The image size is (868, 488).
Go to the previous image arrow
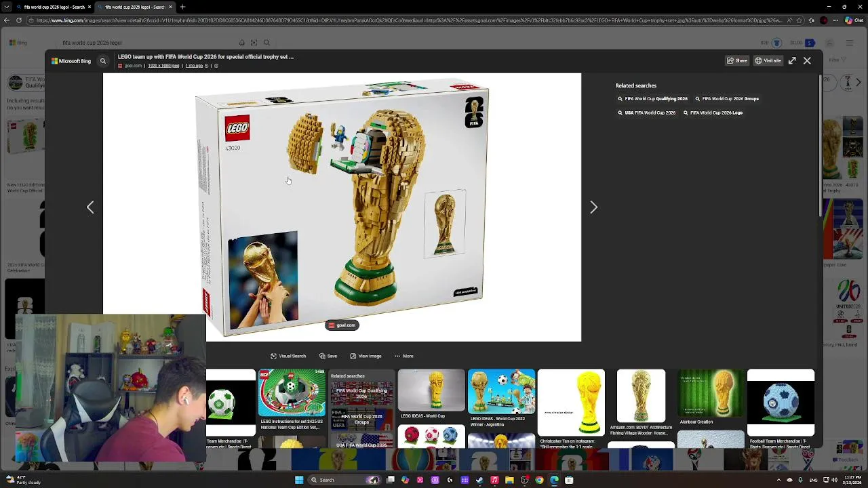click(x=90, y=207)
